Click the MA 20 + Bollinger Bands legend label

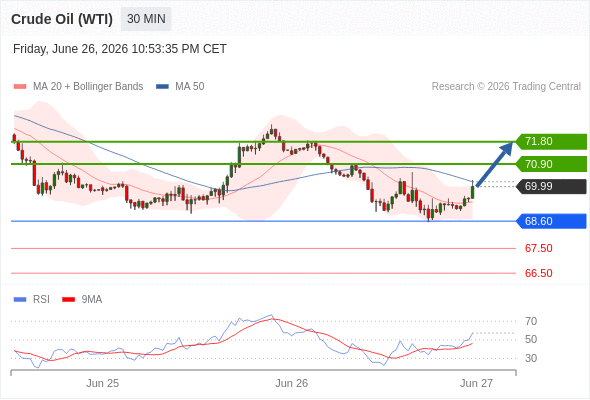(x=88, y=87)
